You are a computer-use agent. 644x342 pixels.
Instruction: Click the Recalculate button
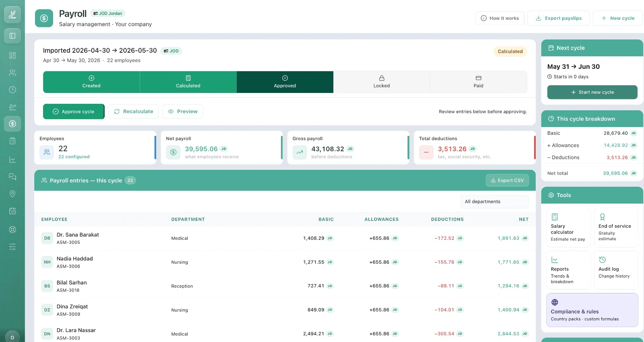[x=133, y=111]
